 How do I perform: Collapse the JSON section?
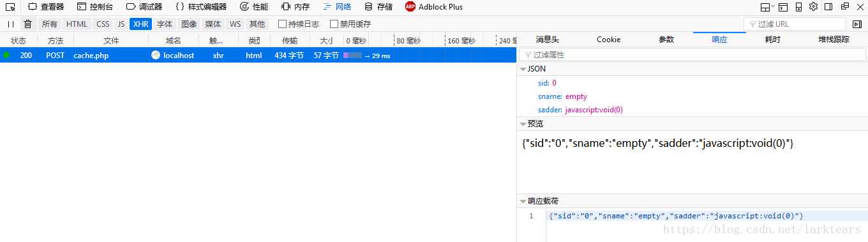(523, 69)
